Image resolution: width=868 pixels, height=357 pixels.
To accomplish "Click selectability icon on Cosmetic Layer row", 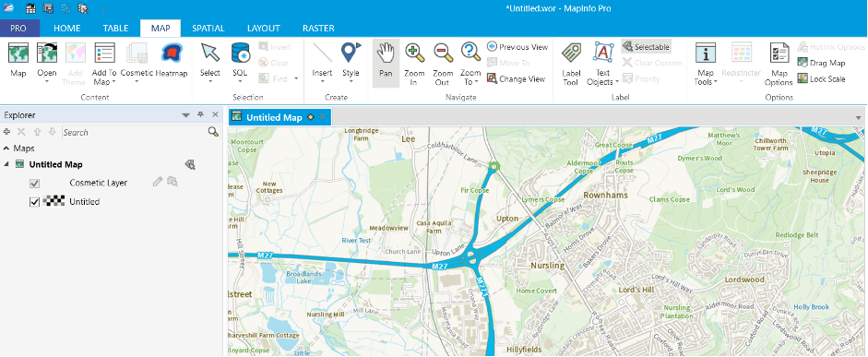I will pyautogui.click(x=172, y=182).
